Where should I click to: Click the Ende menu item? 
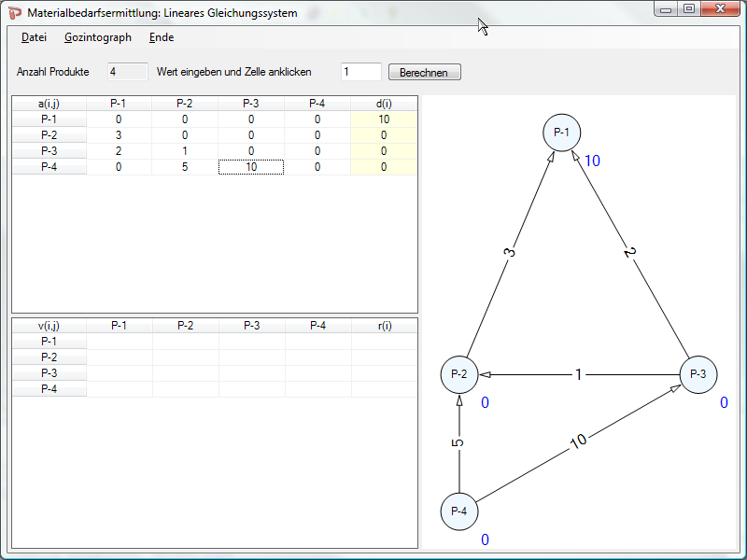tap(162, 37)
